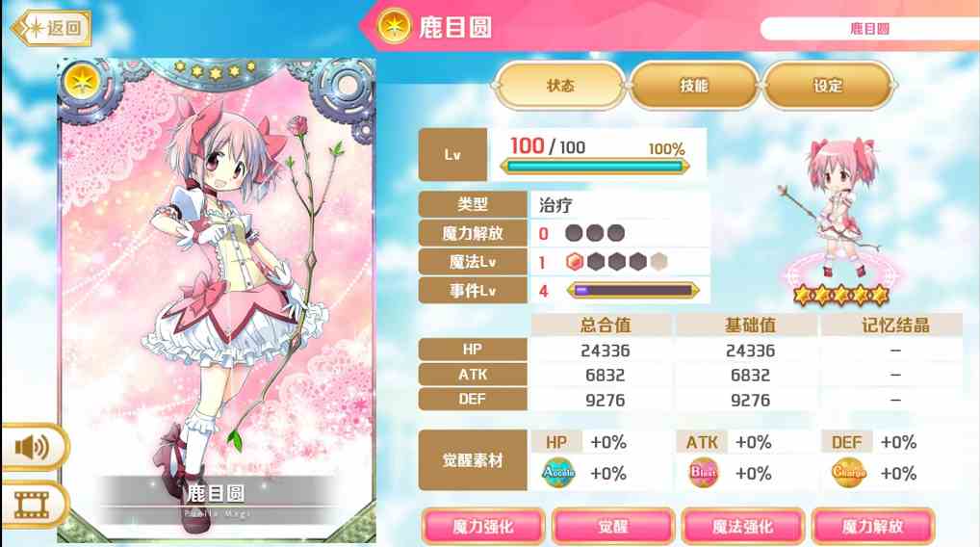
Task: Switch to the 技能 tab
Action: (x=694, y=86)
